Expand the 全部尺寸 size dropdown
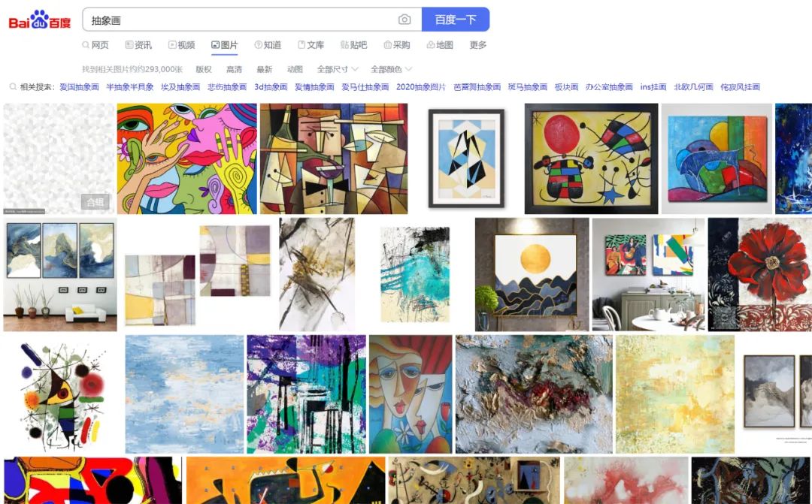Image resolution: width=812 pixels, height=504 pixels. [x=337, y=69]
